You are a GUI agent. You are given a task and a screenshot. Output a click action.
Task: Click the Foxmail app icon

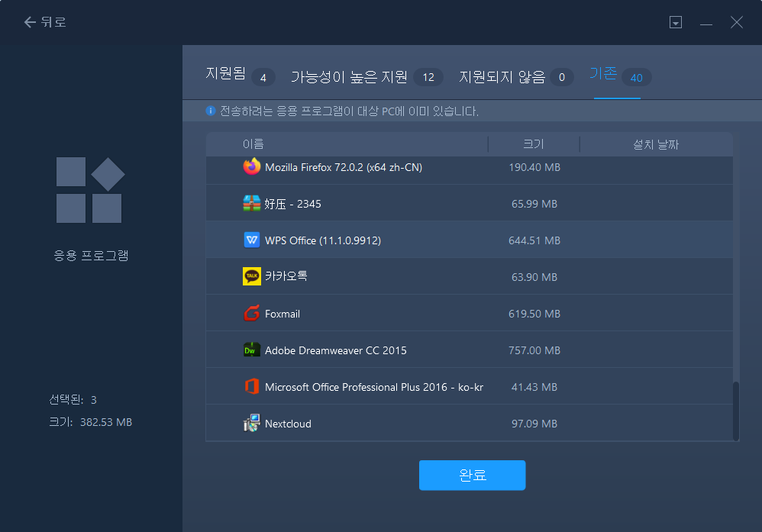pos(252,314)
